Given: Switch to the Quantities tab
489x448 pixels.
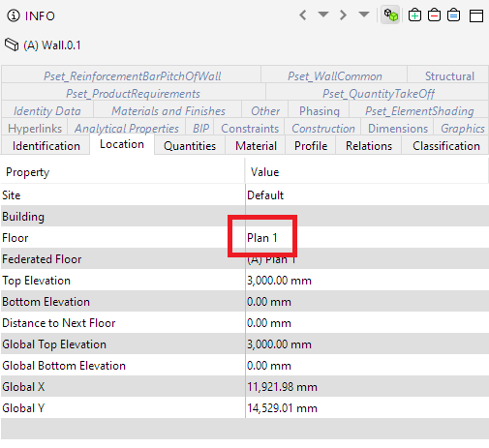Looking at the screenshot, I should (x=190, y=146).
